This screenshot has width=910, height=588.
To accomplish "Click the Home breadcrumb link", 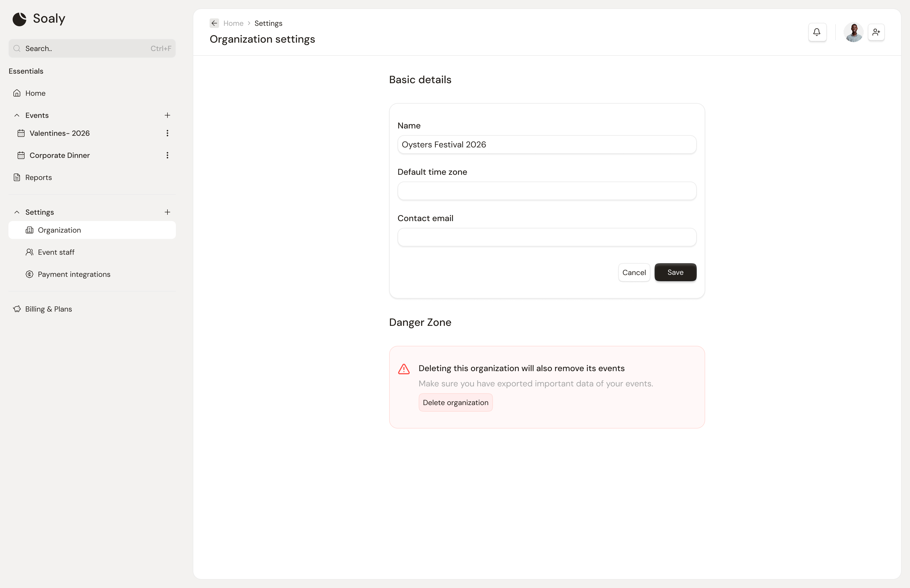I will (x=233, y=23).
